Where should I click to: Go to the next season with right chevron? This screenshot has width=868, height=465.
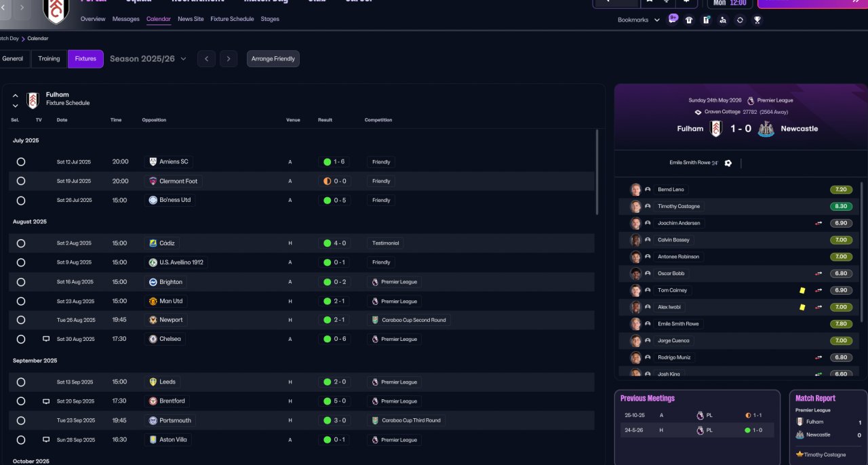click(229, 59)
